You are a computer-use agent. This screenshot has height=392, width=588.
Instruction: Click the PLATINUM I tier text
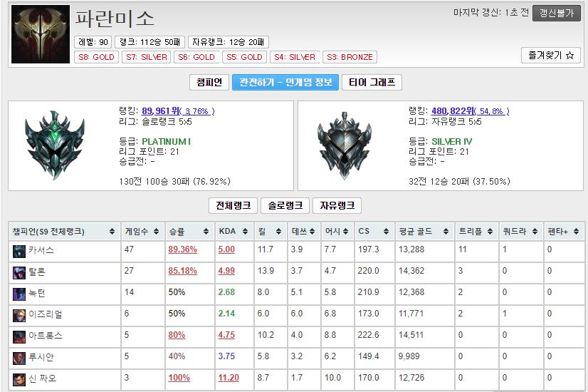point(166,142)
